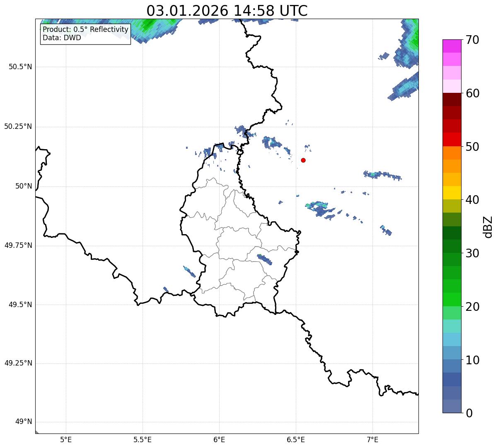This screenshot has width=498, height=448.
Task: Click the colorbar 20 tick label
Action: point(472,307)
